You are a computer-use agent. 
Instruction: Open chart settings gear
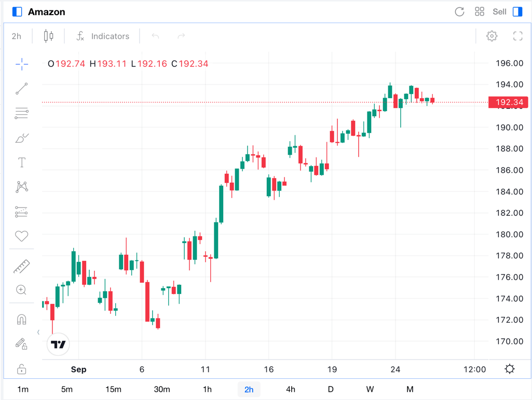pos(492,36)
